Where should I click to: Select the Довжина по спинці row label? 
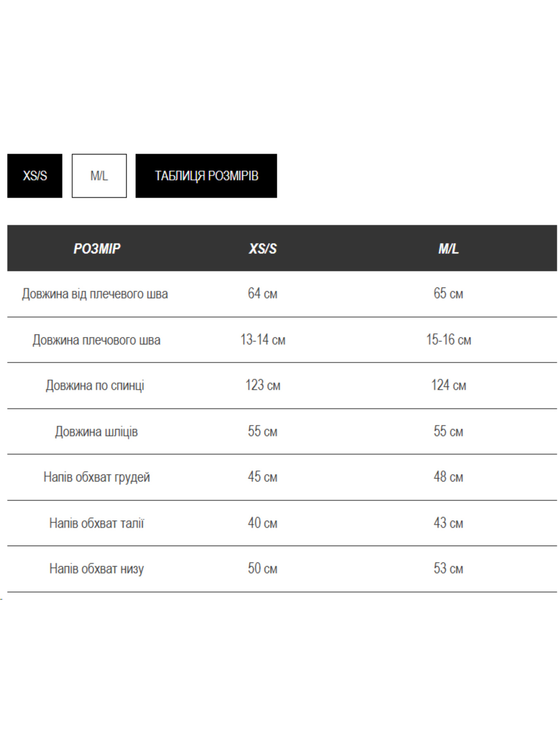(95, 385)
